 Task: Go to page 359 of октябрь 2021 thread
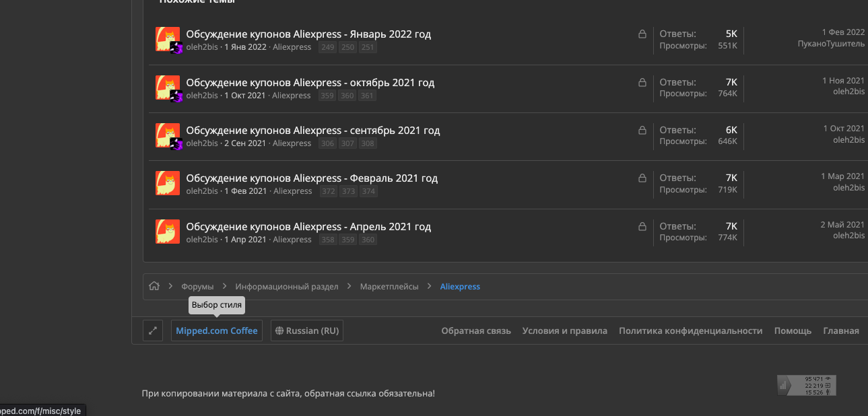click(327, 96)
